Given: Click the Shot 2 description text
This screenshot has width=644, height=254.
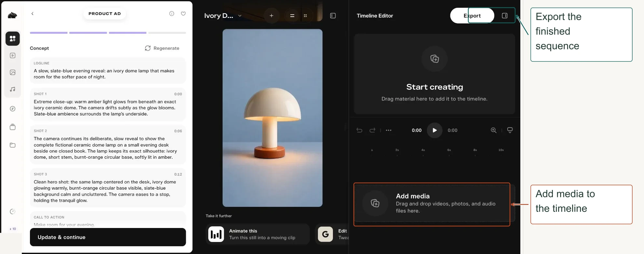Looking at the screenshot, I should (105, 148).
